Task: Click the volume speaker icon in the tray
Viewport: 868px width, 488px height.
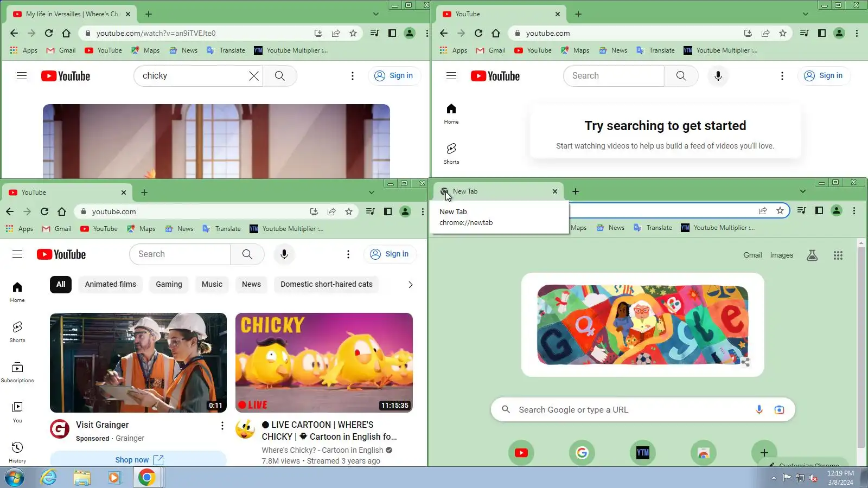Action: point(813,478)
